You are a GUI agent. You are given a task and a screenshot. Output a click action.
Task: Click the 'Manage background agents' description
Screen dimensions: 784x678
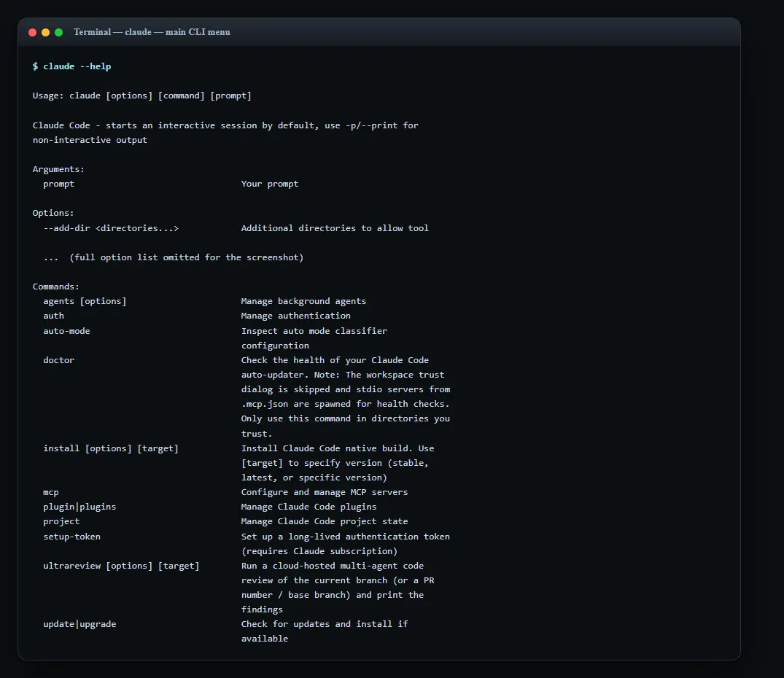tap(303, 301)
